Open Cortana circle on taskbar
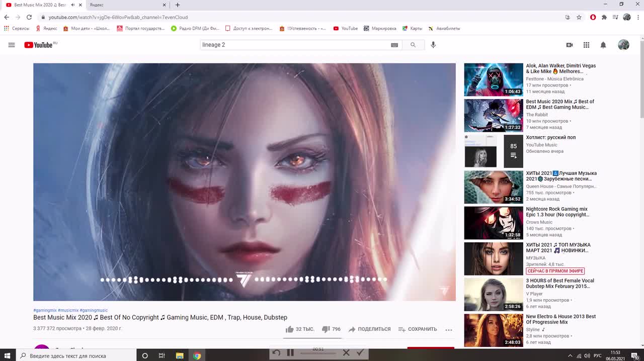 pyautogui.click(x=145, y=355)
